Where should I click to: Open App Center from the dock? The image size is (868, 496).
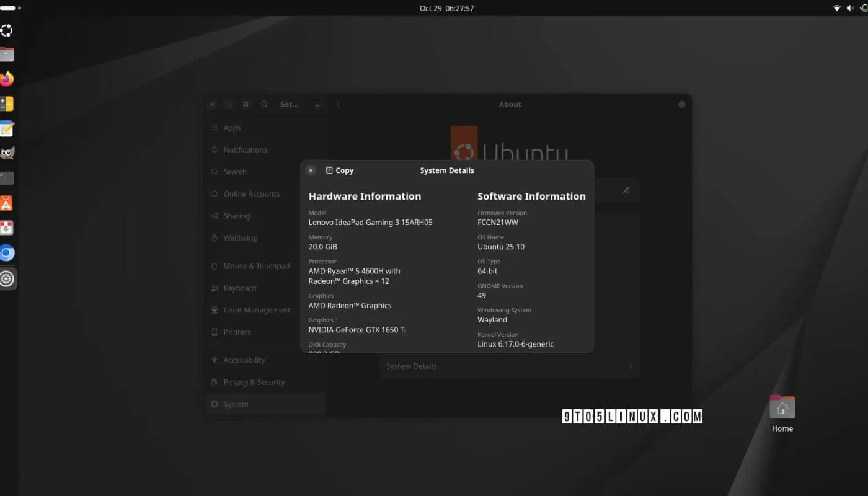point(7,203)
